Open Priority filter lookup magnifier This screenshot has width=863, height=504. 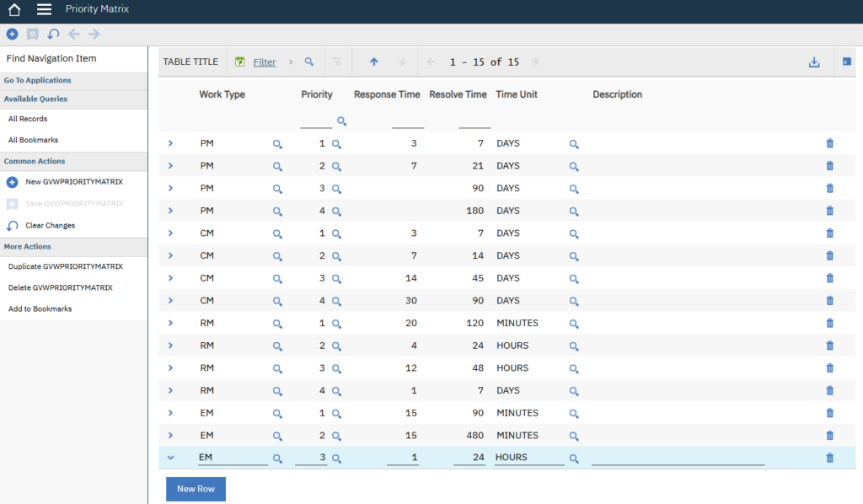342,121
